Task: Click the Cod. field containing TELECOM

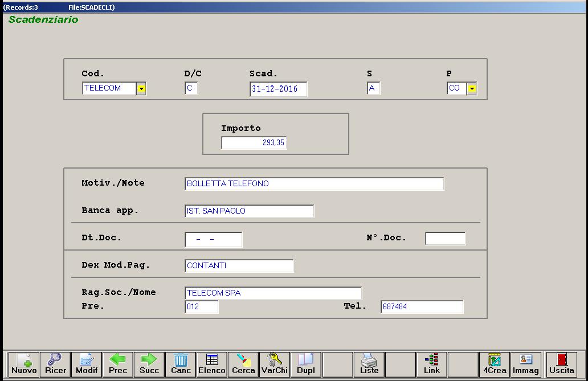Action: click(x=109, y=88)
